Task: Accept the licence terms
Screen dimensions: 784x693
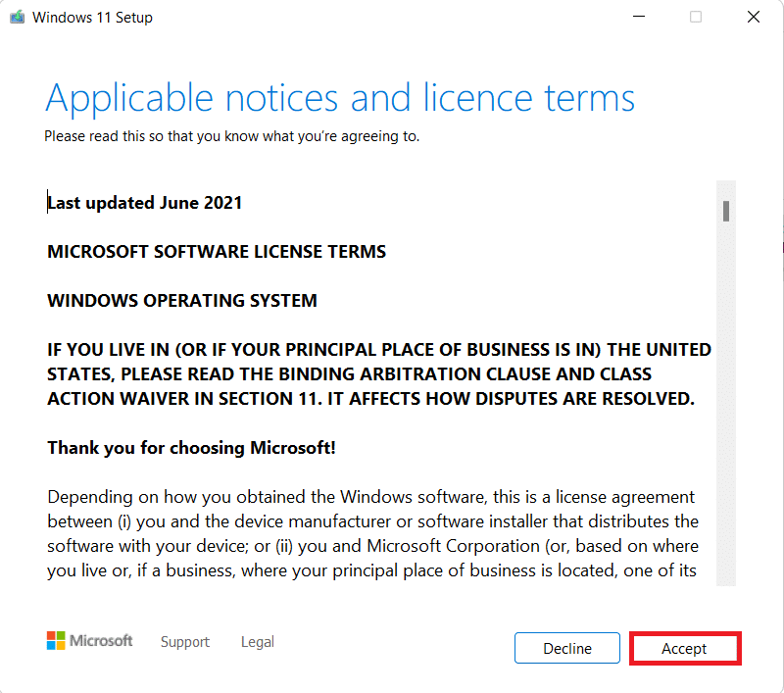Action: tap(684, 648)
